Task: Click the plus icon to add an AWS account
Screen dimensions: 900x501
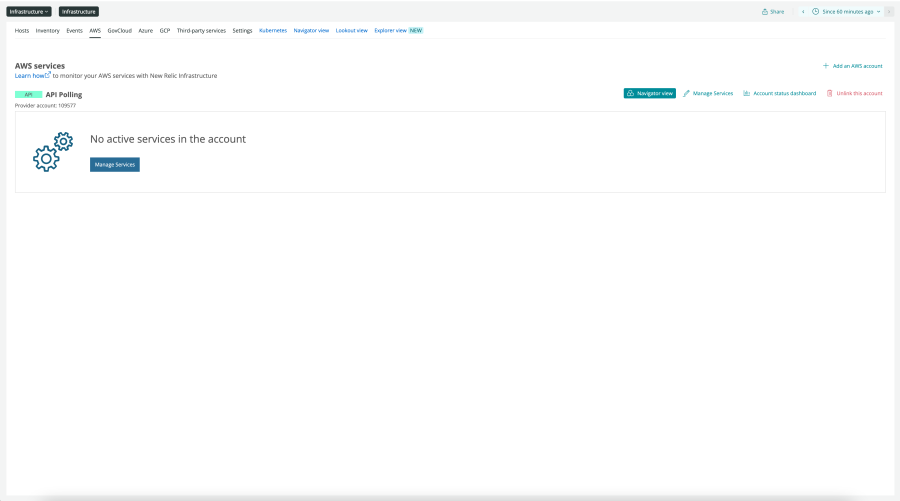Action: [826, 66]
